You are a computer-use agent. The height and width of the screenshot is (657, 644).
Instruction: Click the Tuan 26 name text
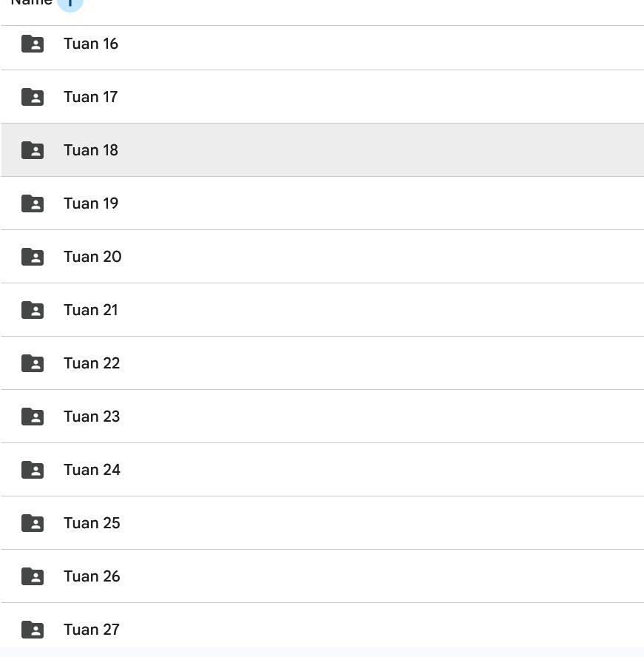pos(92,576)
